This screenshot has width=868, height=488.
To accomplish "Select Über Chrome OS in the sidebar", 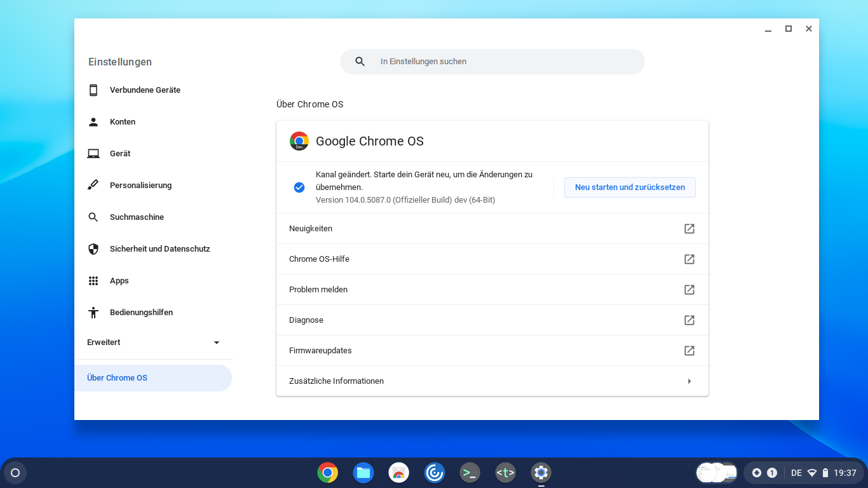I will click(x=153, y=378).
